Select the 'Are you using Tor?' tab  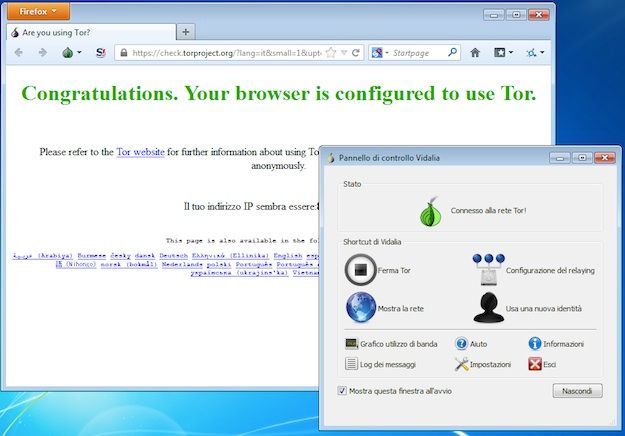91,33
